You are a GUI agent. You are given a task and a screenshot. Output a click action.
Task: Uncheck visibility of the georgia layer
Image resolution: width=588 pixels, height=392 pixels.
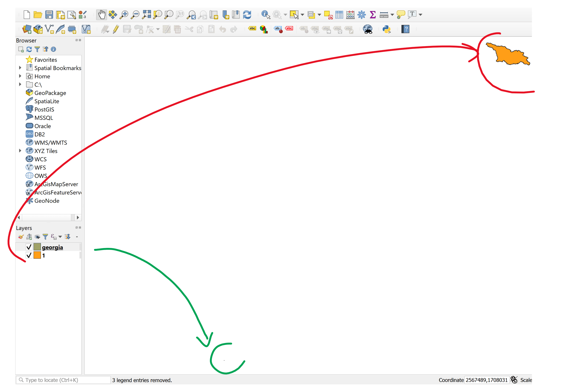(x=29, y=247)
